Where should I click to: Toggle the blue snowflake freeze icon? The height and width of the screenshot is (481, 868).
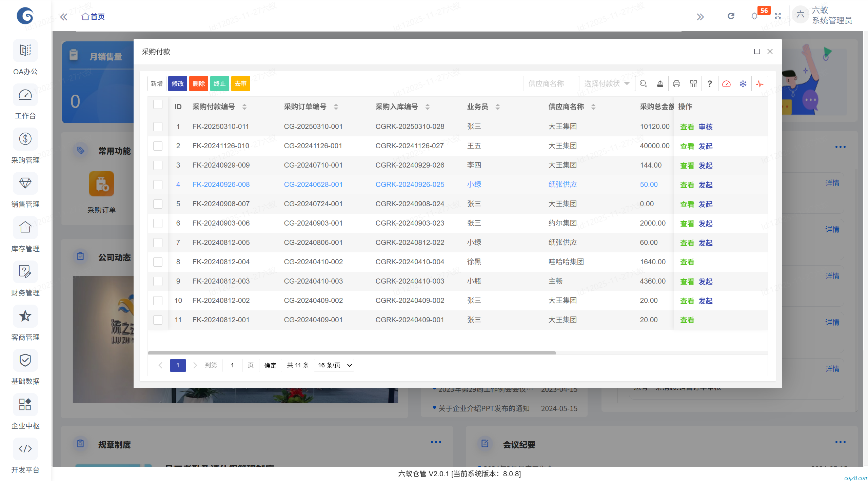tap(743, 83)
